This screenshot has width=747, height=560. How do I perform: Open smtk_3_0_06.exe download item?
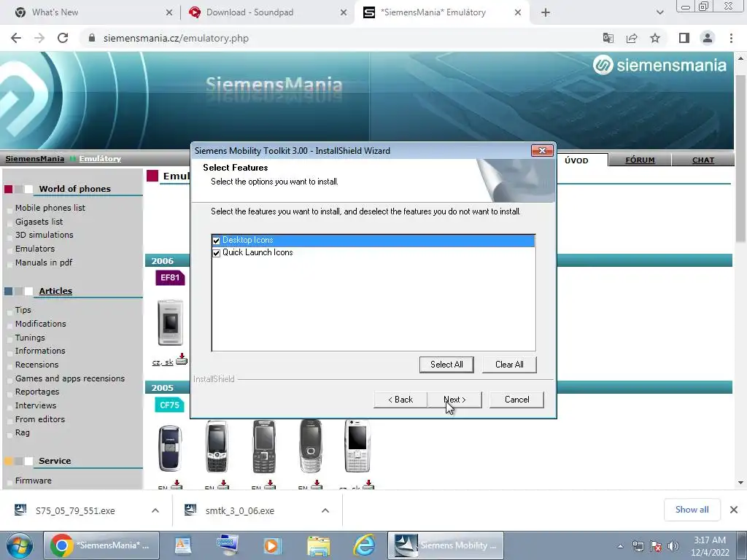(239, 510)
